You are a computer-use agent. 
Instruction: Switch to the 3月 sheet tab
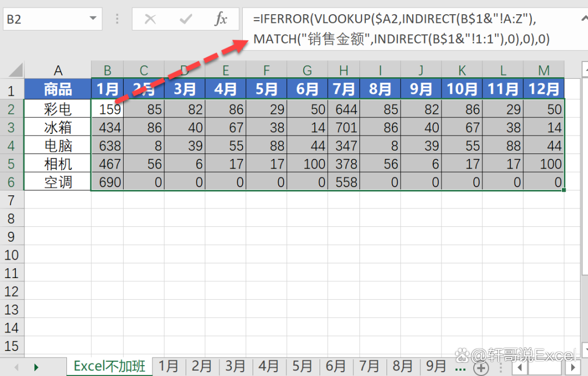point(236,366)
